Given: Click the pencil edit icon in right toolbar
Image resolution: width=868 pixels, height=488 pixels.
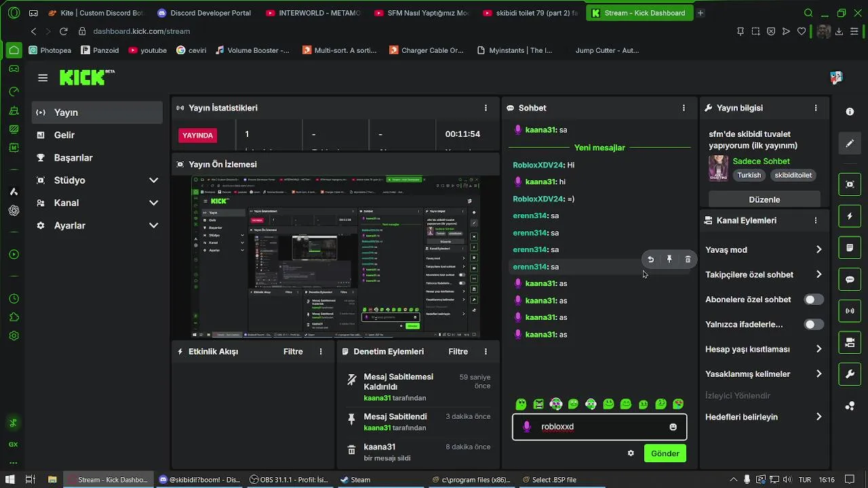Looking at the screenshot, I should [850, 144].
